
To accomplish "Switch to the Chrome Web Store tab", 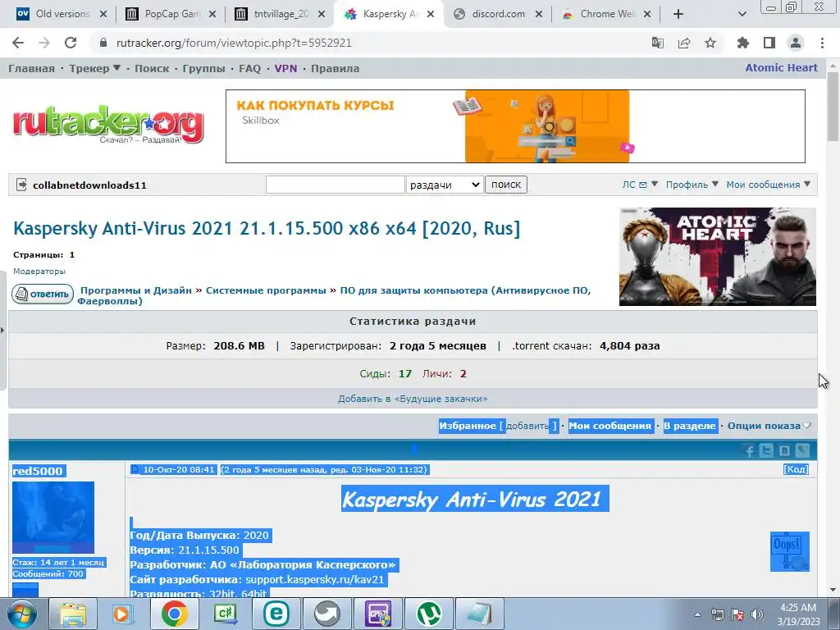I will pyautogui.click(x=606, y=14).
